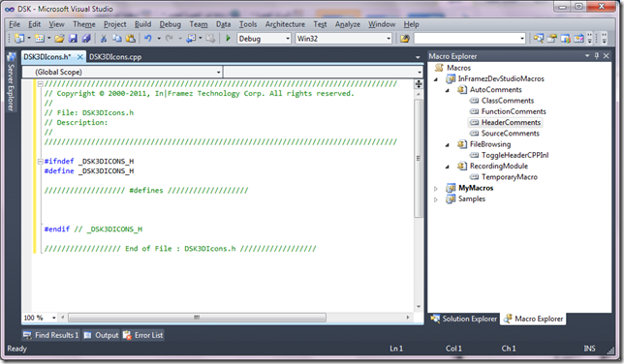624x364 pixels.
Task: Open the Output tab
Action: coord(102,335)
